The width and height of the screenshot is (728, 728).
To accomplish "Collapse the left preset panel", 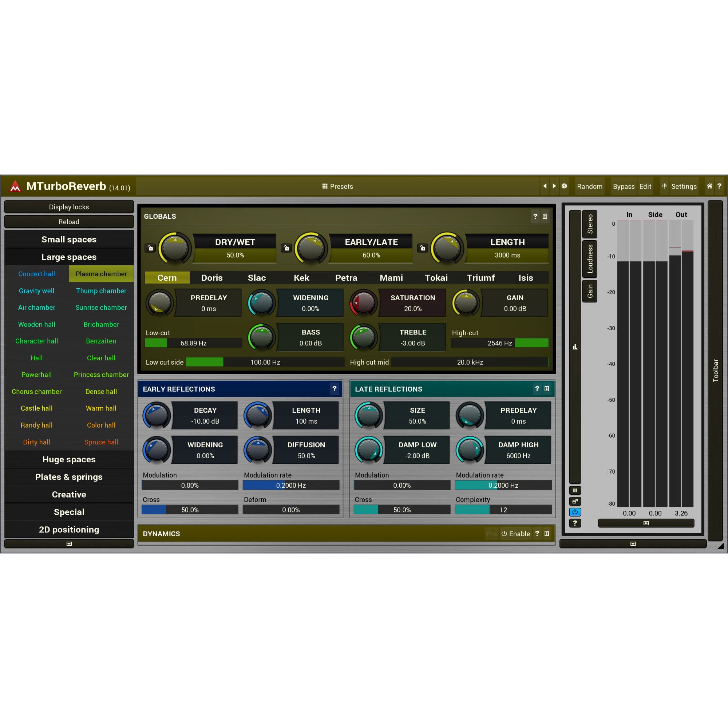I will (69, 544).
